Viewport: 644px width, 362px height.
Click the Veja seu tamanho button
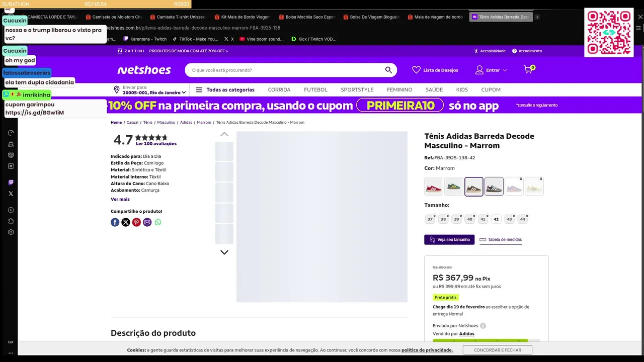pyautogui.click(x=449, y=240)
